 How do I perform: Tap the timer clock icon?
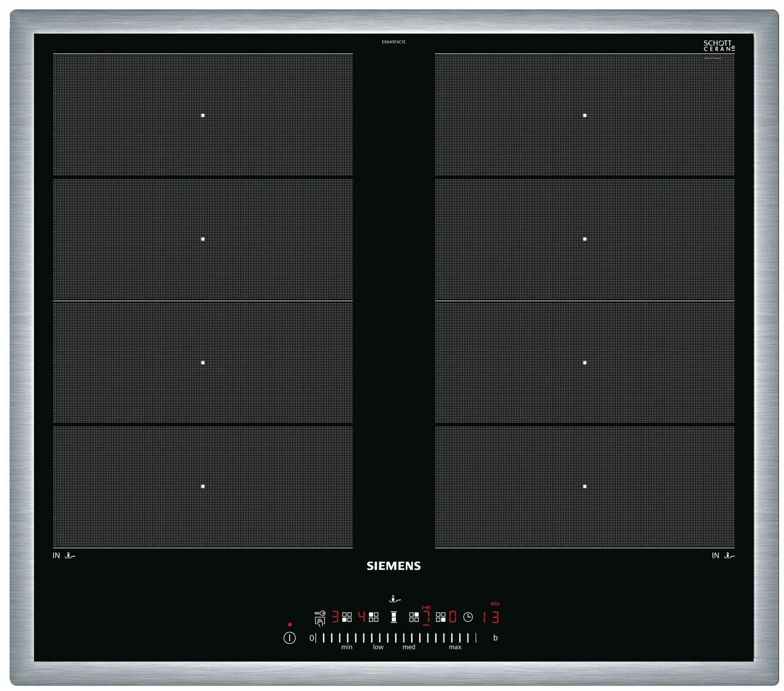pyautogui.click(x=468, y=617)
